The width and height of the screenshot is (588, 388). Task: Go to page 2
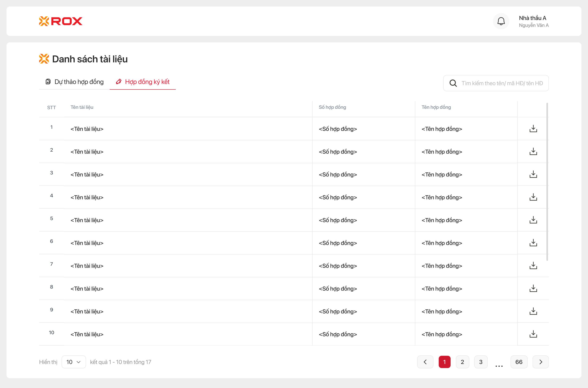coord(462,362)
